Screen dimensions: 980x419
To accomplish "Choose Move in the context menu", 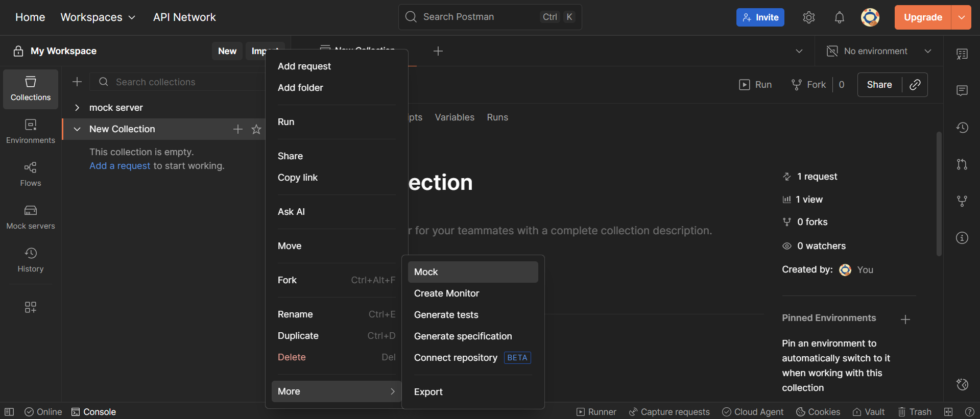I will 337,246.
